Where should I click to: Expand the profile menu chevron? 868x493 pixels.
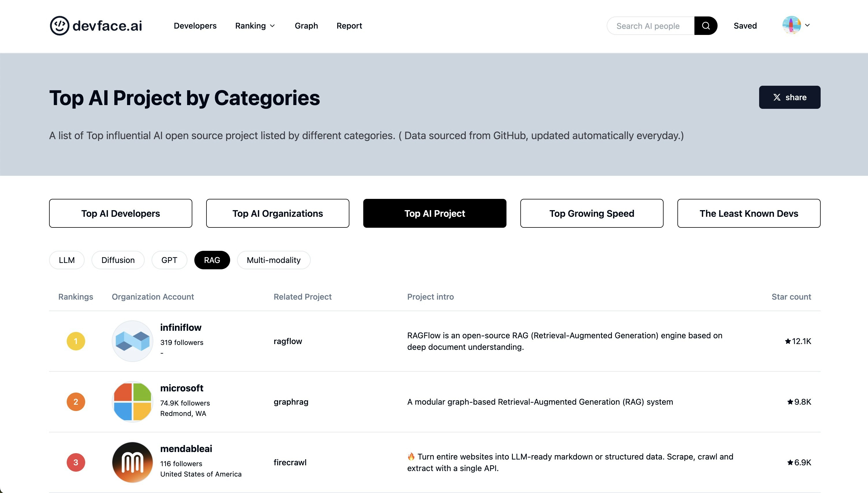coord(807,25)
